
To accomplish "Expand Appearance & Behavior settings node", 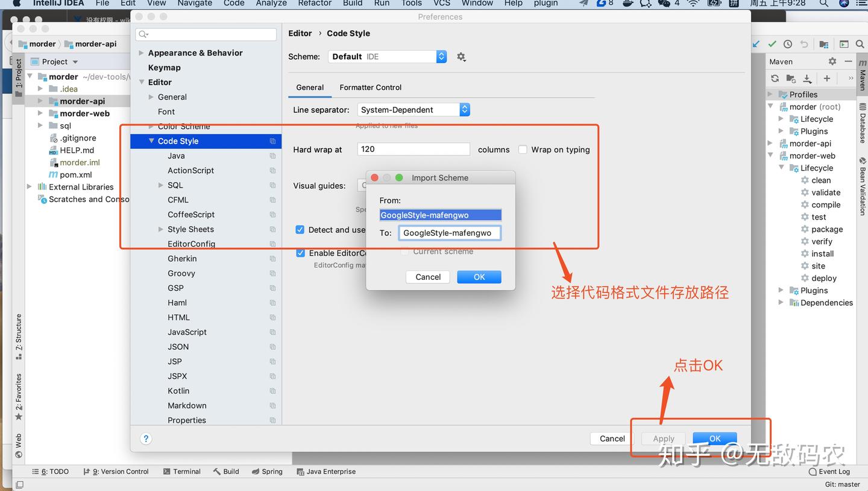I will [142, 53].
